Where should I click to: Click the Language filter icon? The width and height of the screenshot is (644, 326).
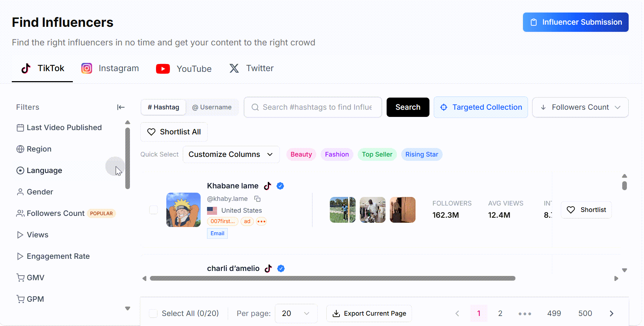[20, 171]
